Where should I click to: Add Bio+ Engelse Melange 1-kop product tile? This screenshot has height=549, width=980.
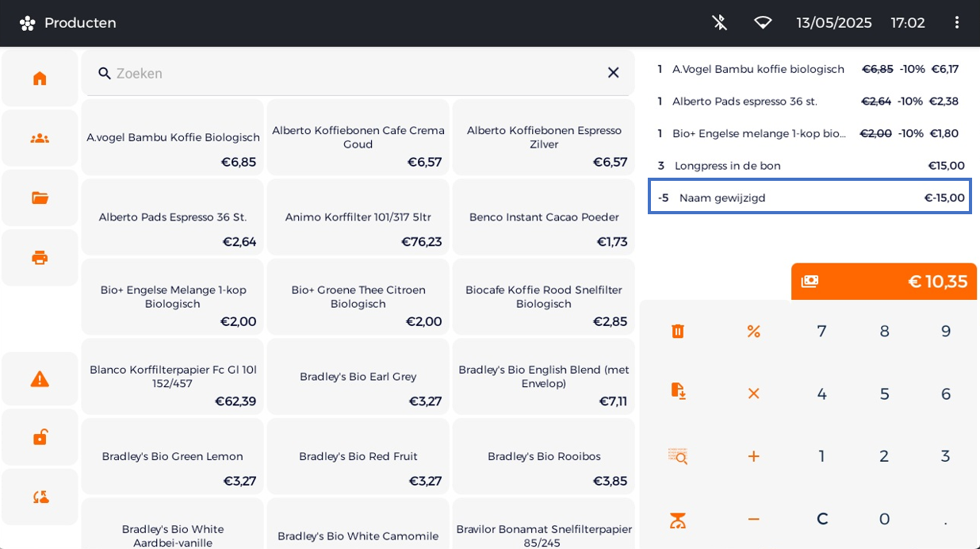pos(173,297)
